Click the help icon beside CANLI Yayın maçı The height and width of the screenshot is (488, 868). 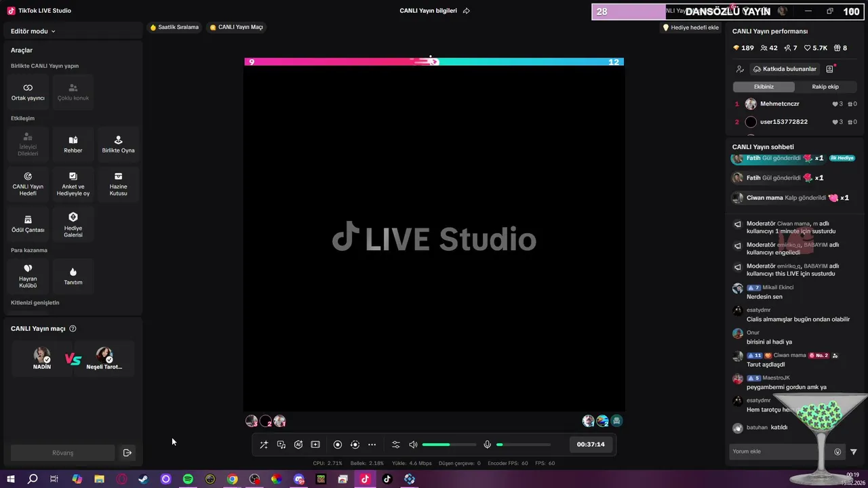tap(73, 329)
